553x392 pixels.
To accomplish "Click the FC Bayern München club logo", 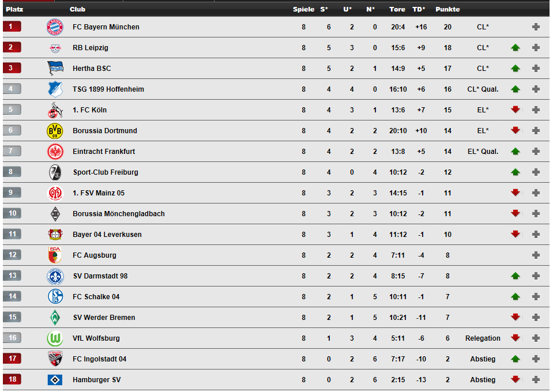I will [x=55, y=27].
